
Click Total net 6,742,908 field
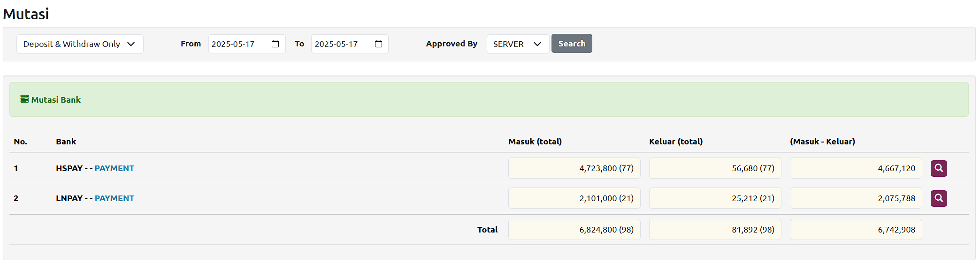[856, 230]
